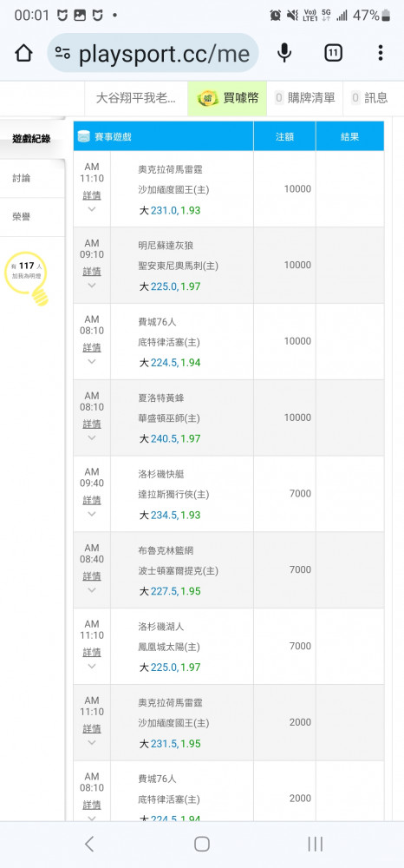
Task: Tap the Android back navigation icon
Action: [89, 844]
